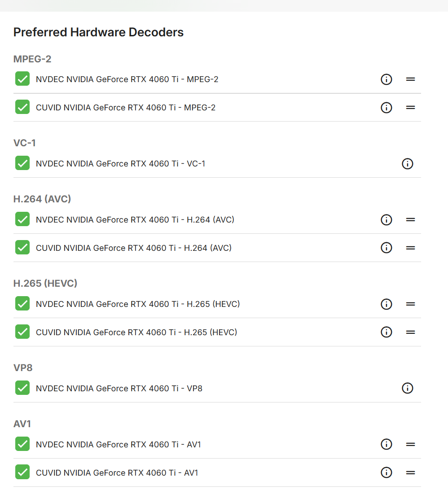Uncheck NVDEC MPEG-2 decoder checkbox

(22, 79)
